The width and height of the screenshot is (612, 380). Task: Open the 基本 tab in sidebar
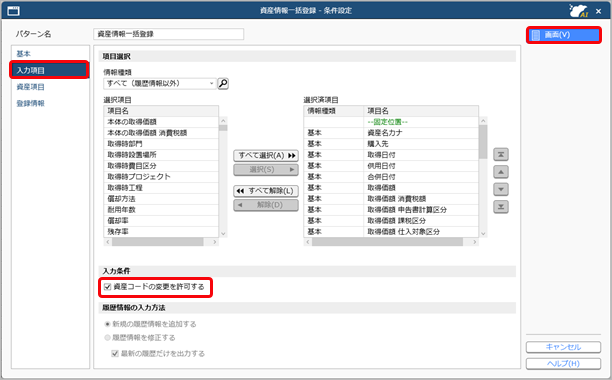coord(50,54)
